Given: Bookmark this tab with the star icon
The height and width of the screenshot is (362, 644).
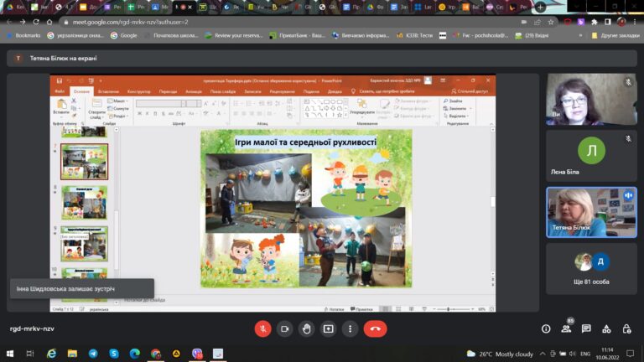Looking at the screenshot, I should click(x=551, y=22).
